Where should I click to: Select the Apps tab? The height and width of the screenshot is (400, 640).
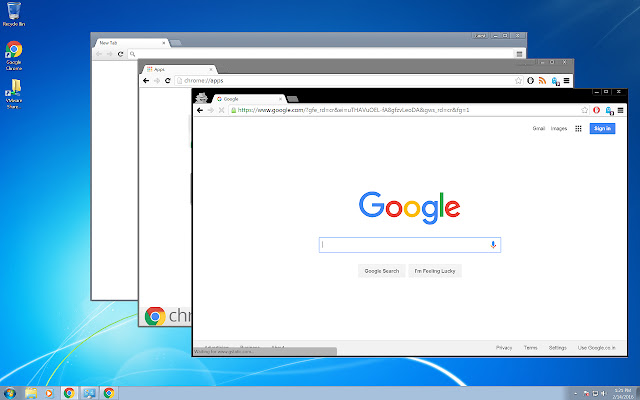pos(180,69)
